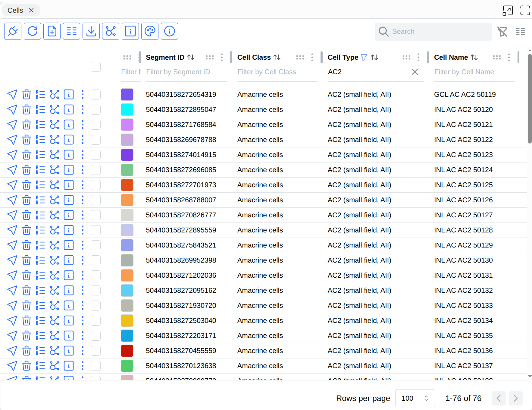Click the toolbar connectivity graph icon
This screenshot has height=410, width=532.
pos(111,31)
